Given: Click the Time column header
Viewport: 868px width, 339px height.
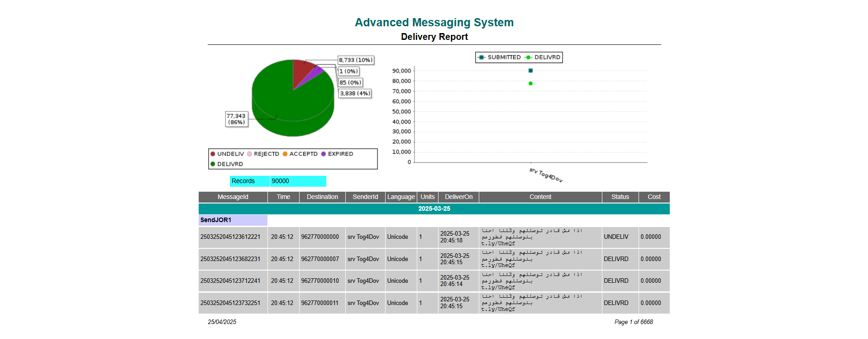Looking at the screenshot, I should 283,197.
